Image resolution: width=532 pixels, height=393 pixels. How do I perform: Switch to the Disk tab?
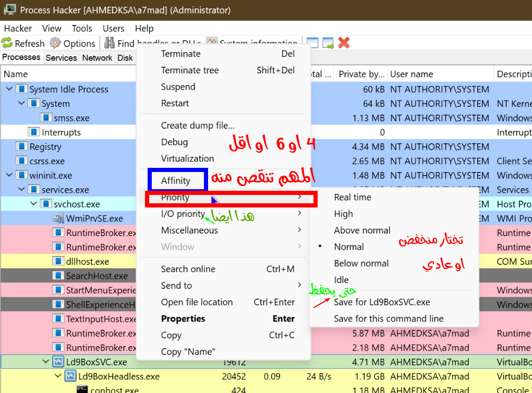(x=125, y=58)
